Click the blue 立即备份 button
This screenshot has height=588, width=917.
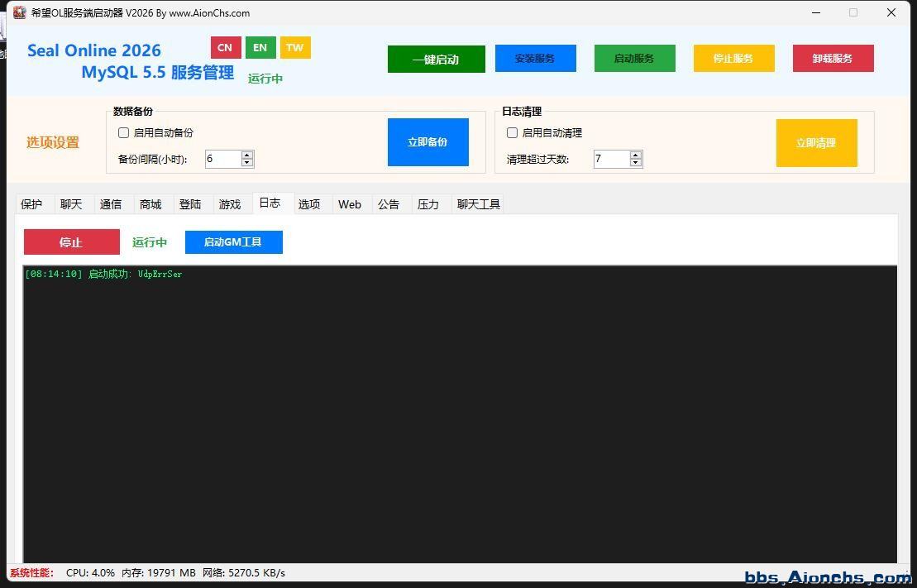pos(428,142)
